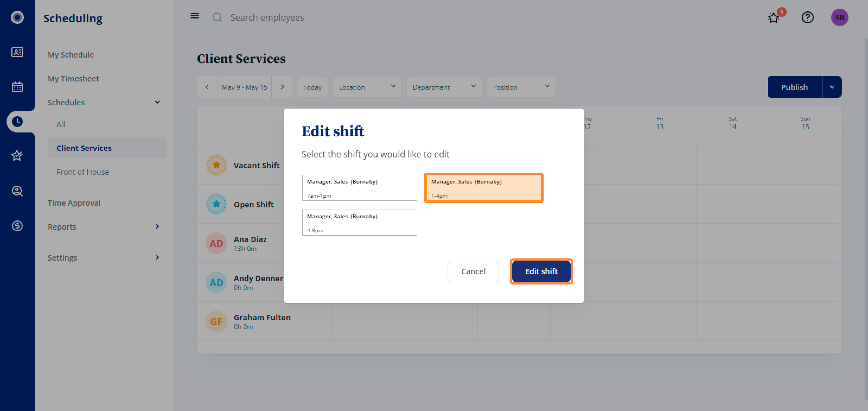Click the Fri 13 column header
Screen dimensions: 868x411
pyautogui.click(x=660, y=123)
